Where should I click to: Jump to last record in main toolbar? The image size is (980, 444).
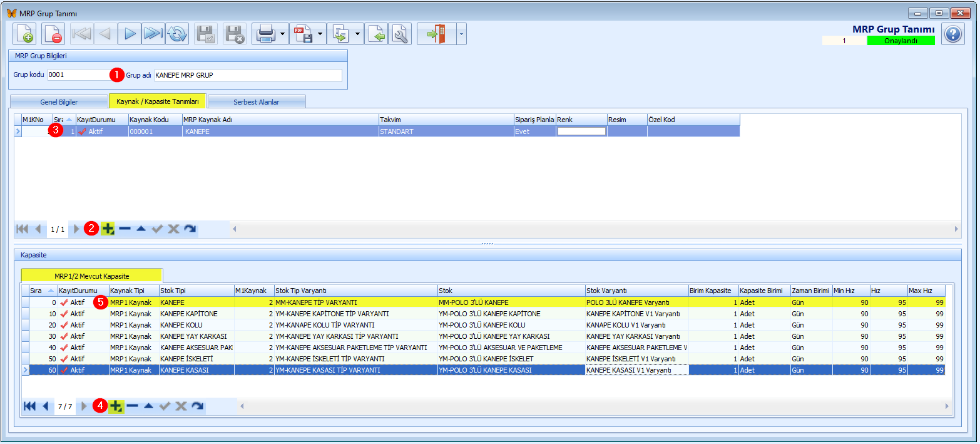pos(153,34)
